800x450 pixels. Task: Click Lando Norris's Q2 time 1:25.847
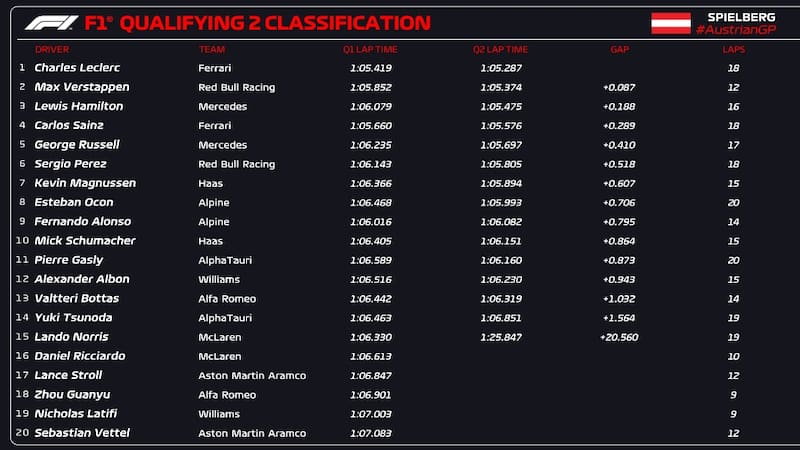[x=500, y=337]
